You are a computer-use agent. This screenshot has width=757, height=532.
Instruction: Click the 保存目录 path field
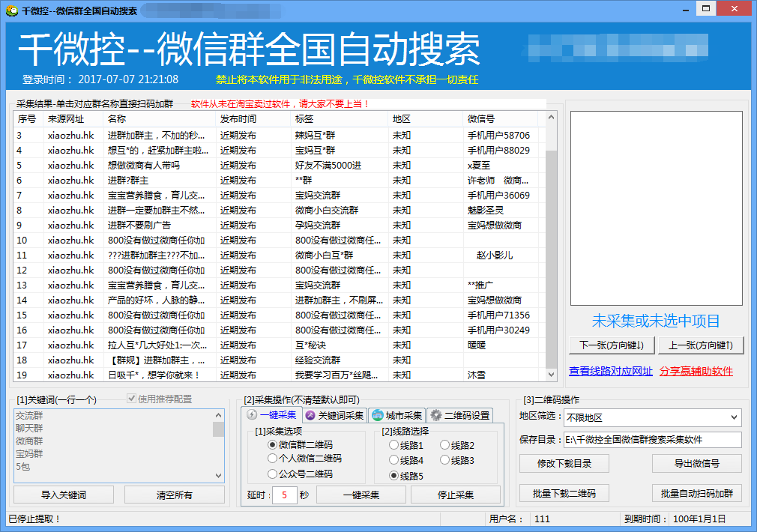[652, 439]
